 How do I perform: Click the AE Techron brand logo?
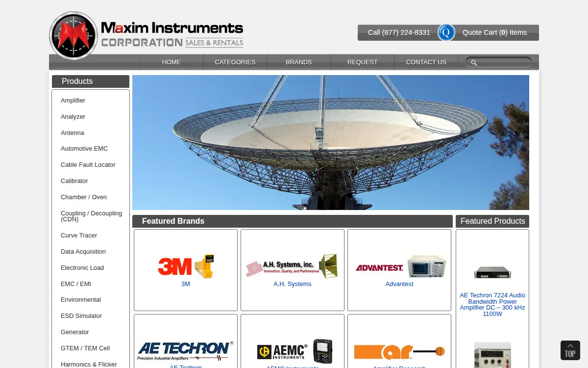(x=186, y=351)
